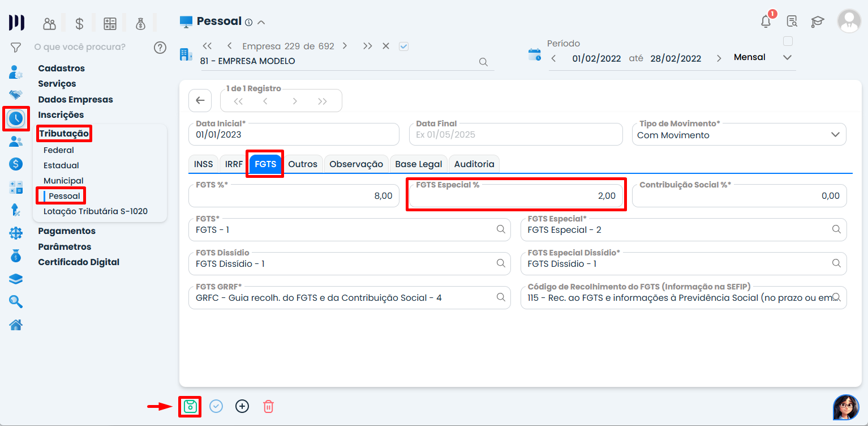This screenshot has height=426, width=868.
Task: Open the Certificado Digital menu item
Action: (79, 262)
